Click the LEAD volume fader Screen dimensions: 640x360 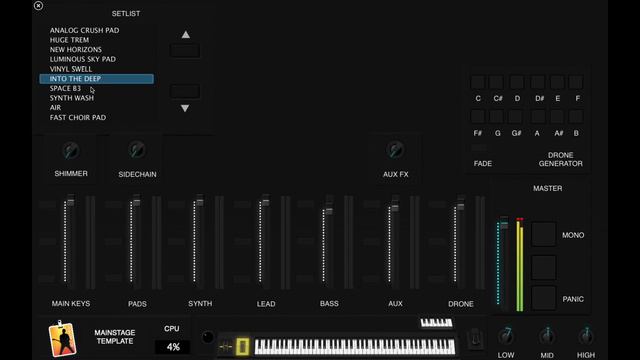(x=266, y=202)
